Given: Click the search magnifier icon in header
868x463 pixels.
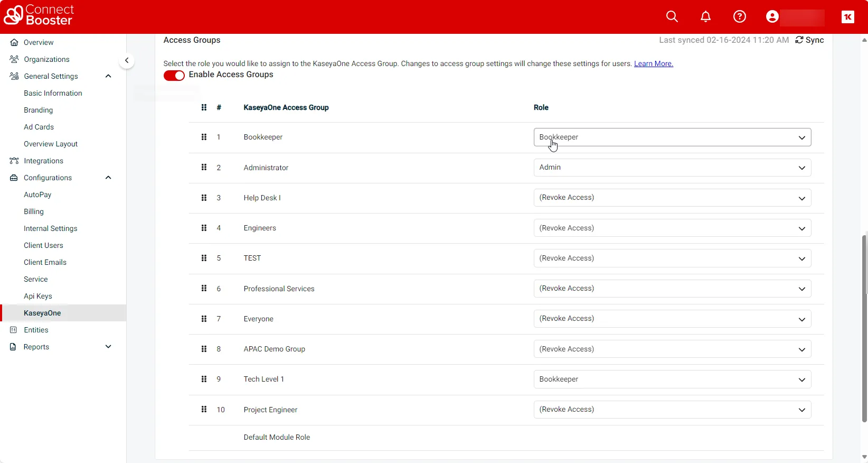Looking at the screenshot, I should pyautogui.click(x=672, y=17).
